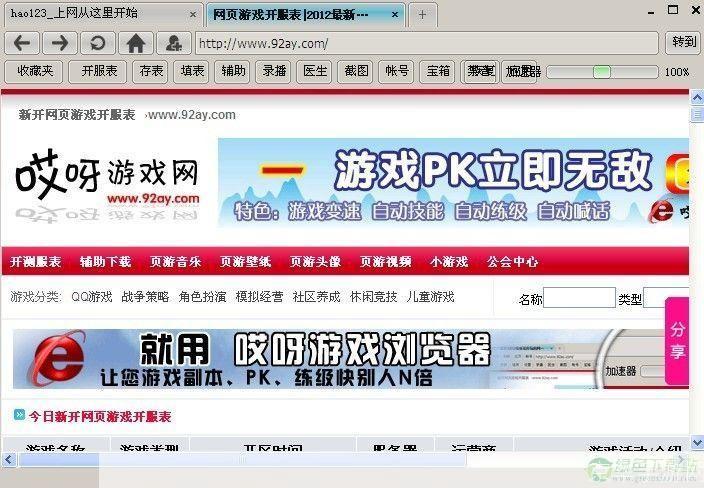Open 页游头像 navigation item
Screen dimensions: 704x488
(315, 262)
